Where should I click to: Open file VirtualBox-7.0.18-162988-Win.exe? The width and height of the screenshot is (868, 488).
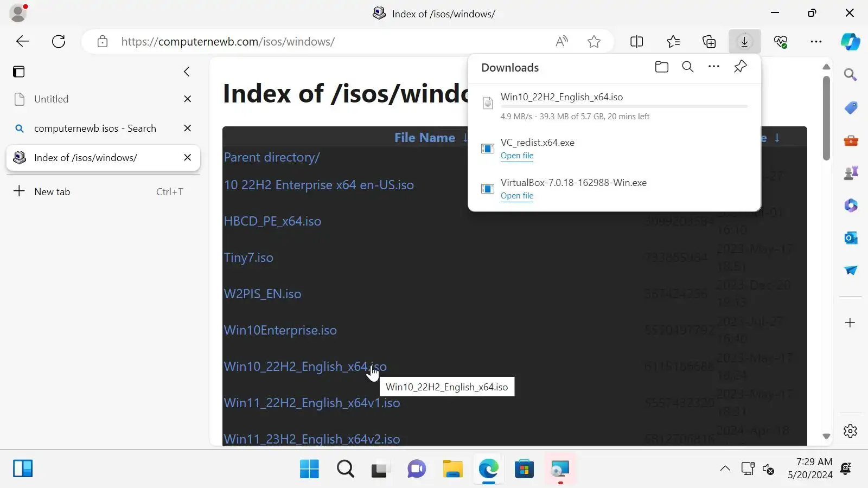tap(517, 196)
